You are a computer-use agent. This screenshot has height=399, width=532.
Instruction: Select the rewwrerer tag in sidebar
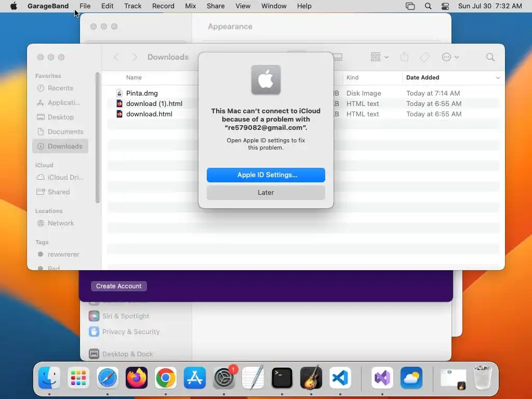click(x=60, y=254)
